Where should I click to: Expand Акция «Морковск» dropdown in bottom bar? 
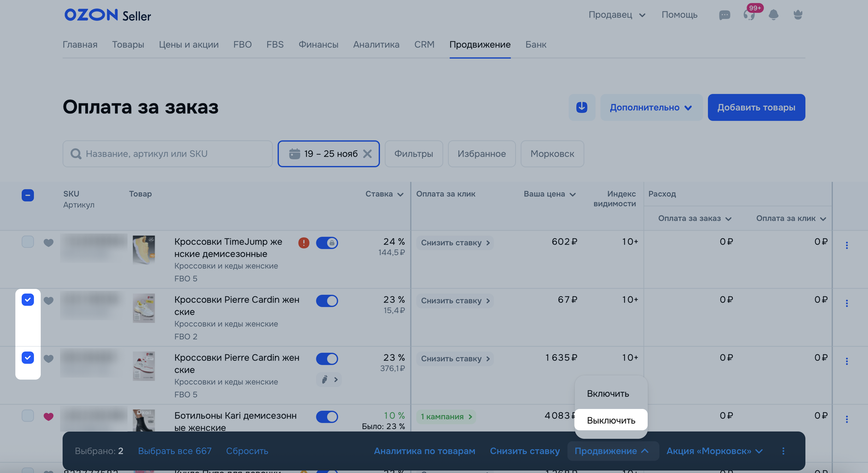click(x=714, y=451)
